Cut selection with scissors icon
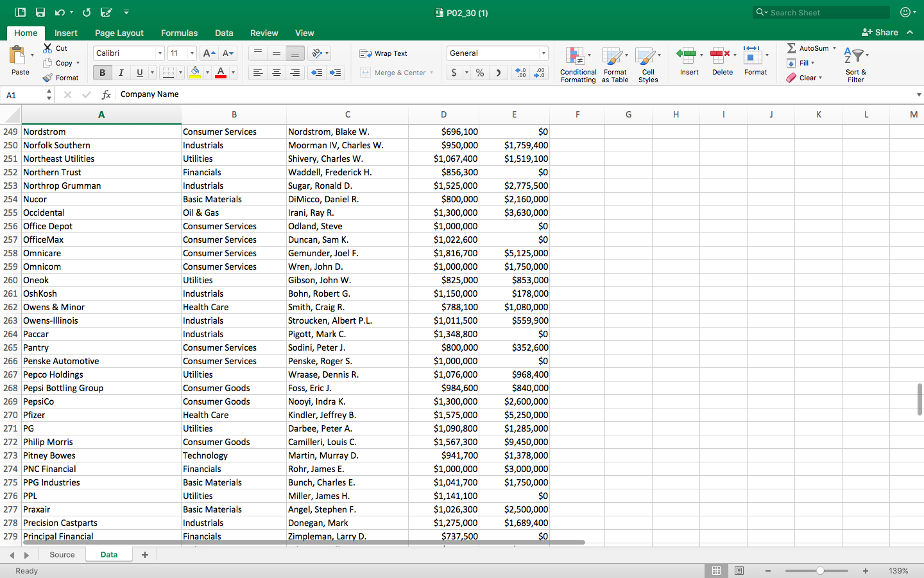The image size is (924, 578). point(48,48)
